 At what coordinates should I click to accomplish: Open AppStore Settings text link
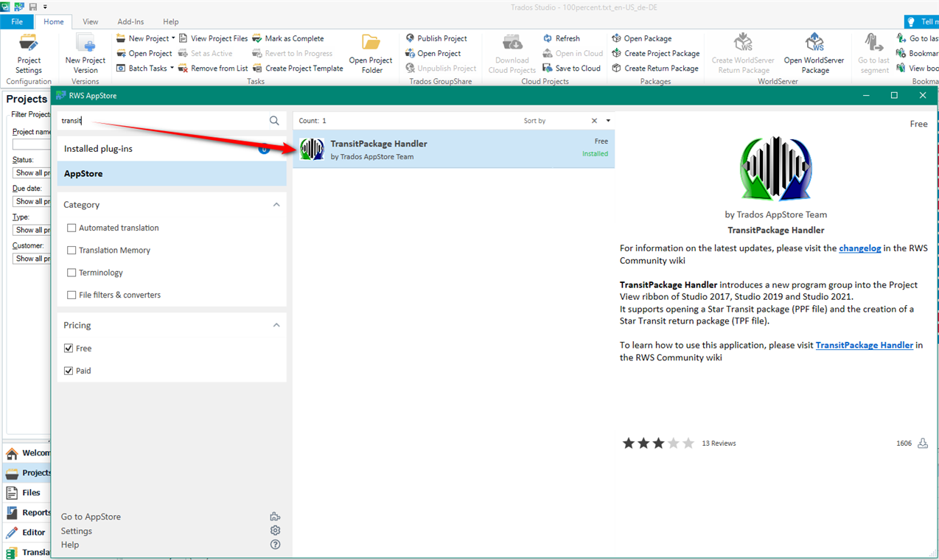coord(77,531)
